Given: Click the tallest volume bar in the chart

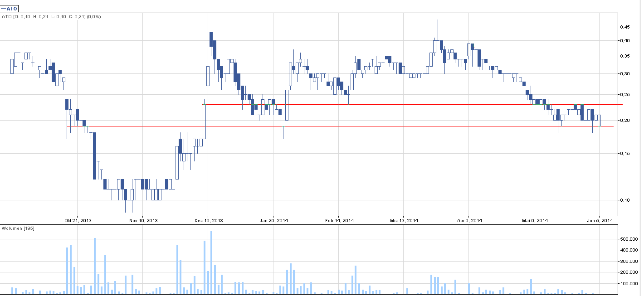Looking at the screenshot, I should [211, 263].
